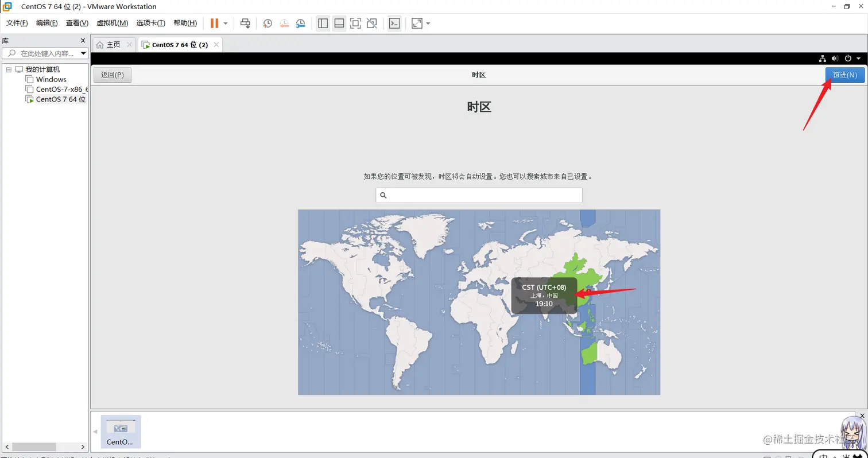Screen dimensions: 868x458
Task: Click the volume icon in the guest top bar
Action: (x=835, y=59)
